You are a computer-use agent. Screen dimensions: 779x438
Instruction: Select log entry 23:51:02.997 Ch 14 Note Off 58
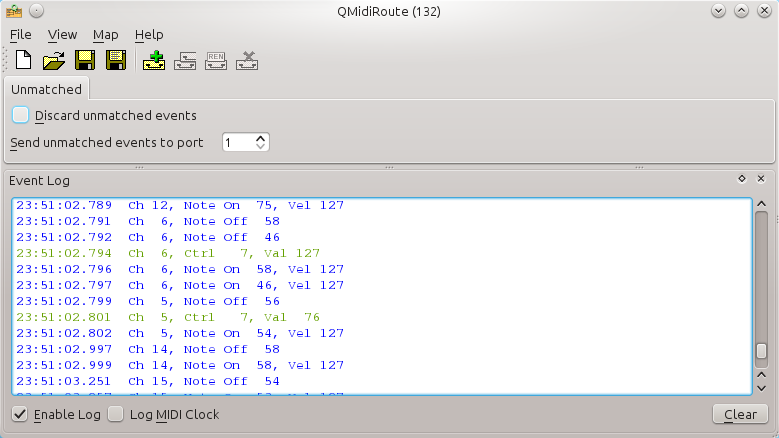(148, 349)
